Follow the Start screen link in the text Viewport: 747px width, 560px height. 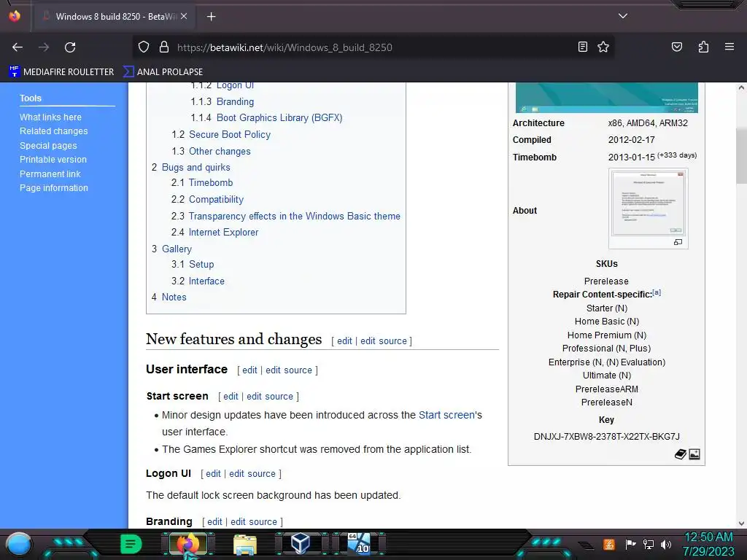point(446,415)
